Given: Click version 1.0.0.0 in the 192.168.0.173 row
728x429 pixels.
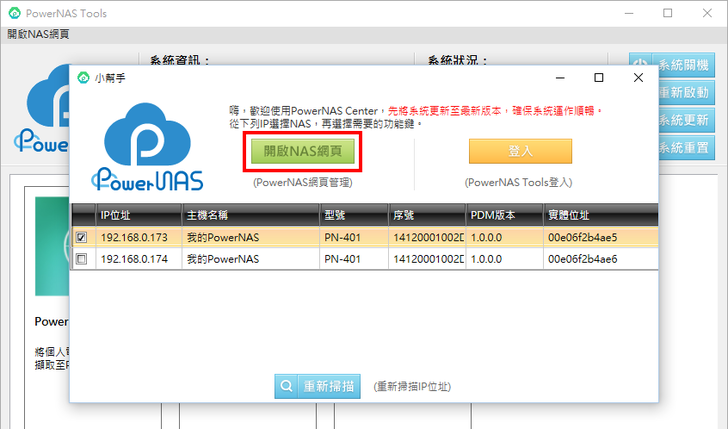Looking at the screenshot, I should 487,237.
